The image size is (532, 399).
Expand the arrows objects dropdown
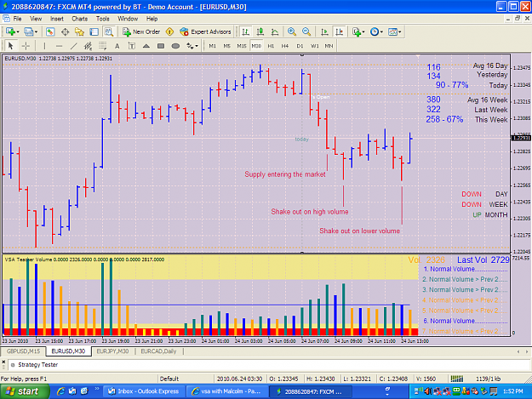click(x=197, y=46)
